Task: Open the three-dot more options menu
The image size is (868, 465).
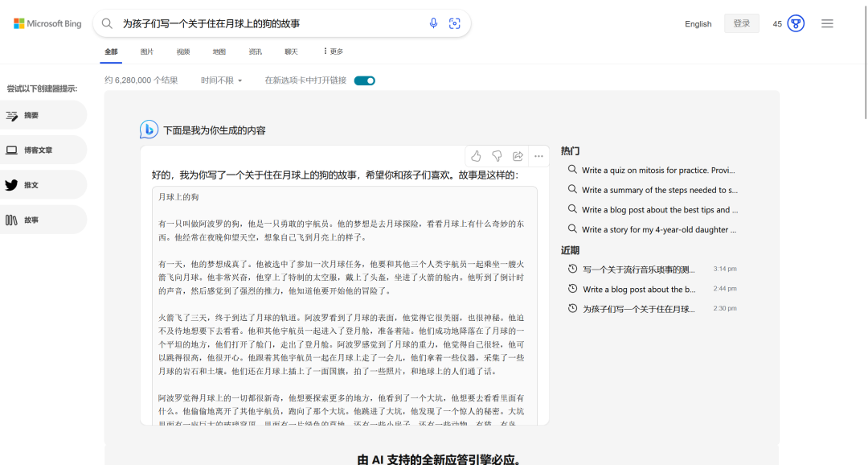Action: coord(538,156)
